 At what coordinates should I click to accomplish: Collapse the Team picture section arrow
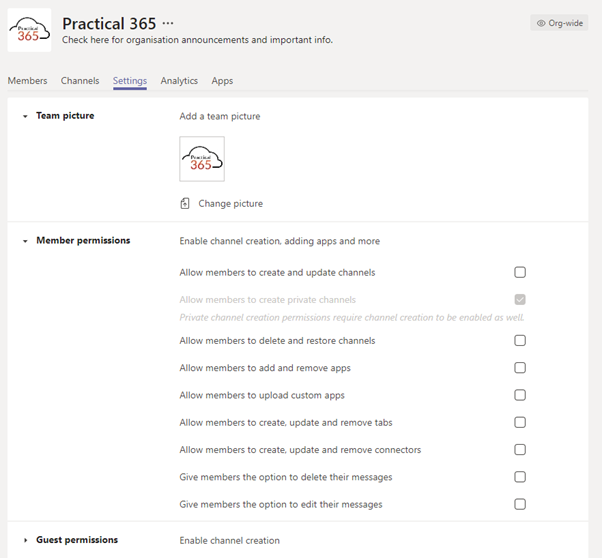pos(25,116)
